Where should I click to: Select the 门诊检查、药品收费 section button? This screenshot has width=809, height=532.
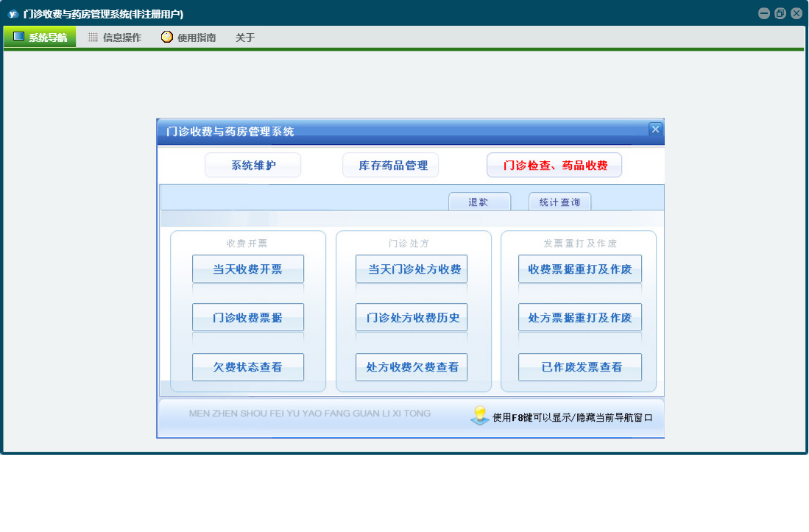point(554,165)
